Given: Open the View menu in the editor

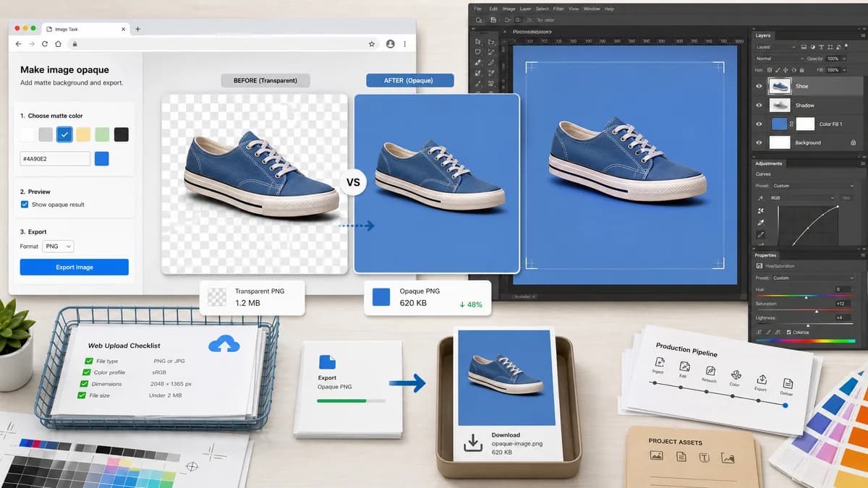Looking at the screenshot, I should 574,9.
